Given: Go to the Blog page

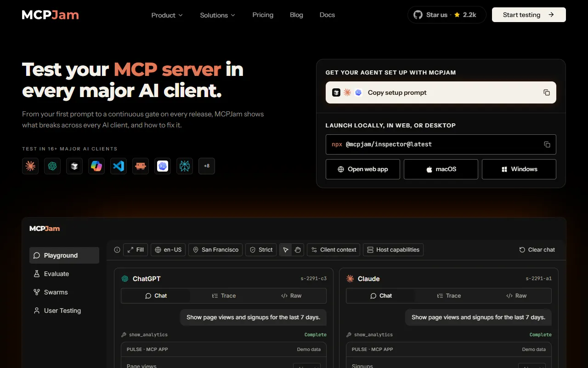Looking at the screenshot, I should (296, 15).
